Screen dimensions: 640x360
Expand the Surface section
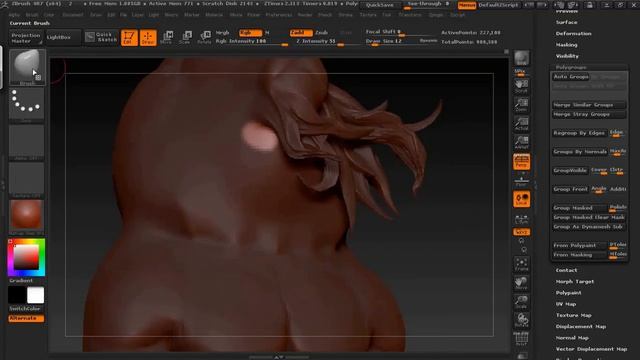pos(567,22)
